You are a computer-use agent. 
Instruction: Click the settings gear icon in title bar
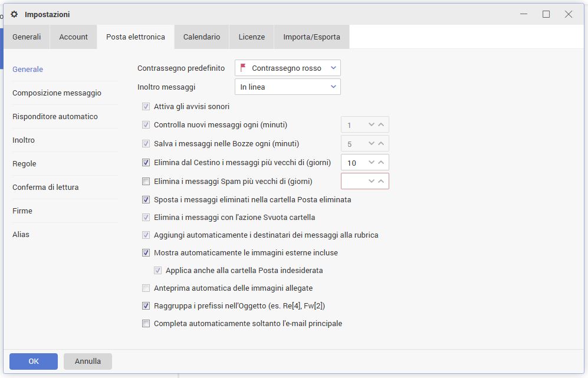tap(14, 14)
